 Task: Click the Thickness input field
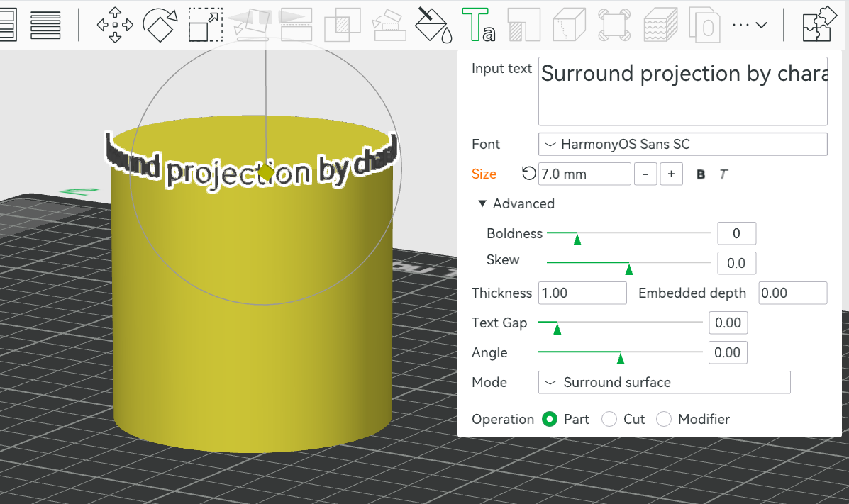[582, 293]
